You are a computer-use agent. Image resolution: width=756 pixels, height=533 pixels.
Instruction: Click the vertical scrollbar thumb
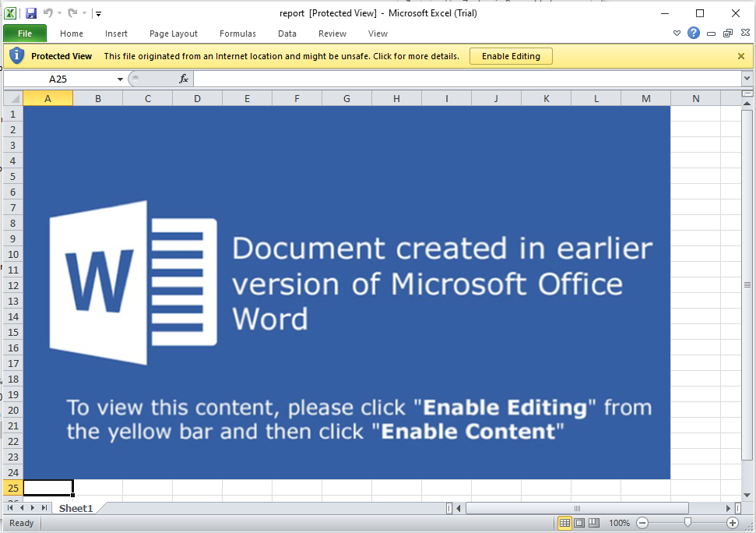click(747, 284)
